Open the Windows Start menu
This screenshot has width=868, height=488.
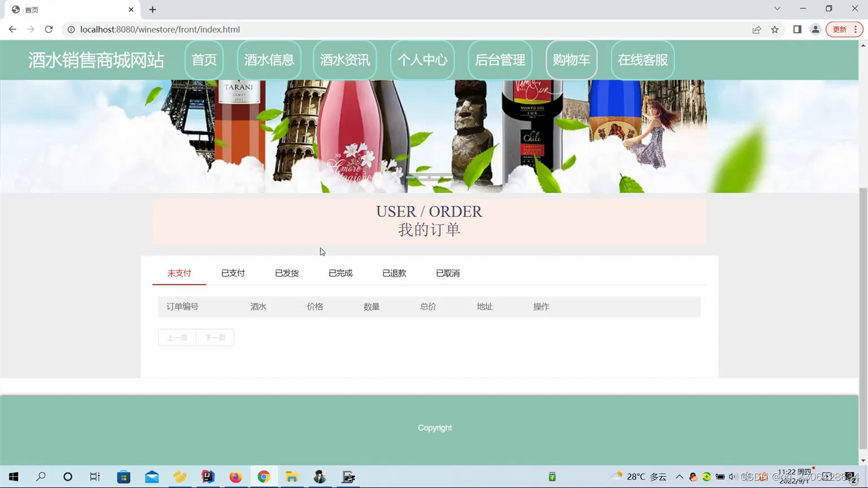[14, 477]
